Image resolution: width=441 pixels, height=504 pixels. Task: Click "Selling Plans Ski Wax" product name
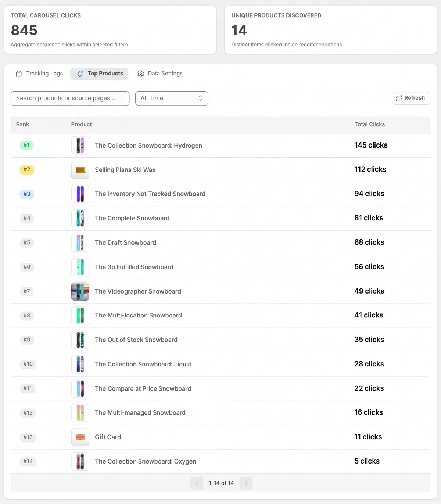125,170
